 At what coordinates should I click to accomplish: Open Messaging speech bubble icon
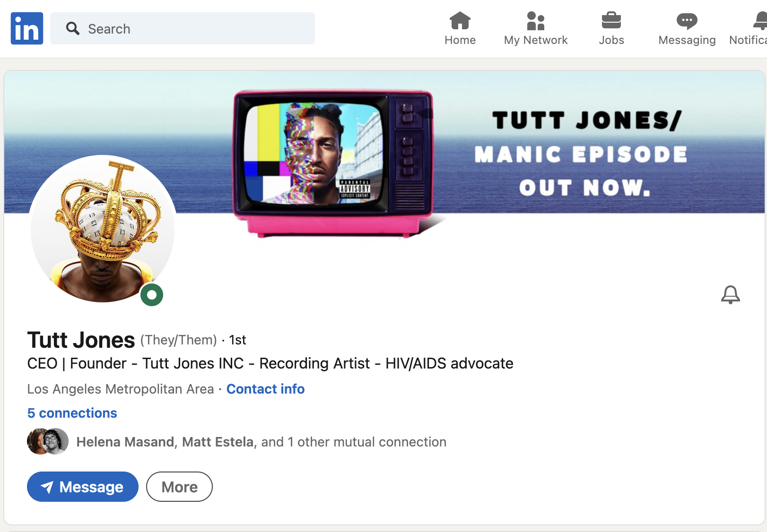pyautogui.click(x=687, y=21)
